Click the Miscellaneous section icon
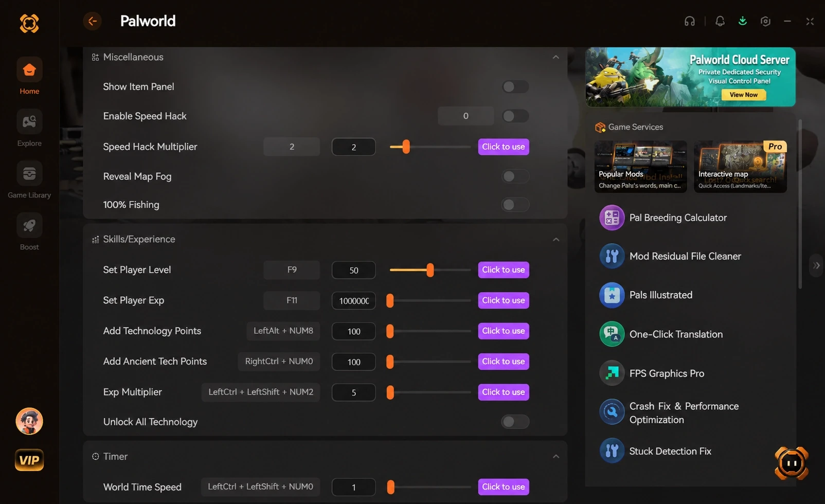This screenshot has height=504, width=825. pos(96,57)
